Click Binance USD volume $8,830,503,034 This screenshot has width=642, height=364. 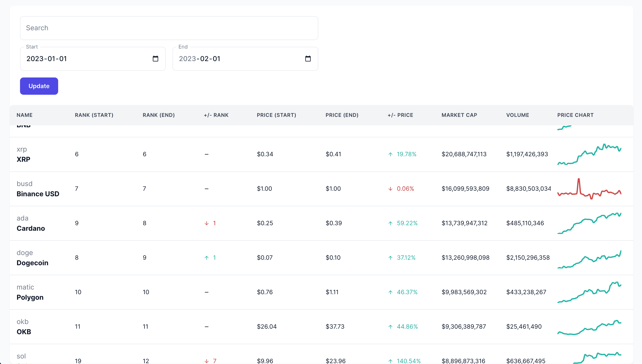(528, 189)
